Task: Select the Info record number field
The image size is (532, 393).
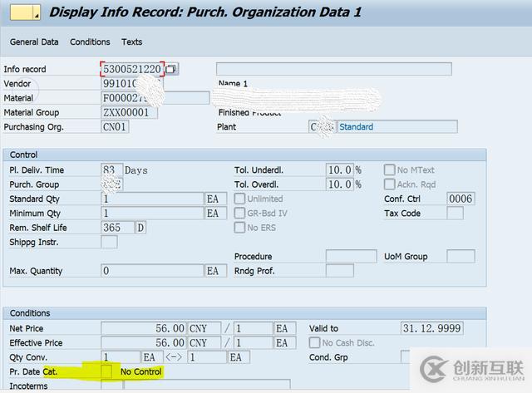Action: pos(132,69)
